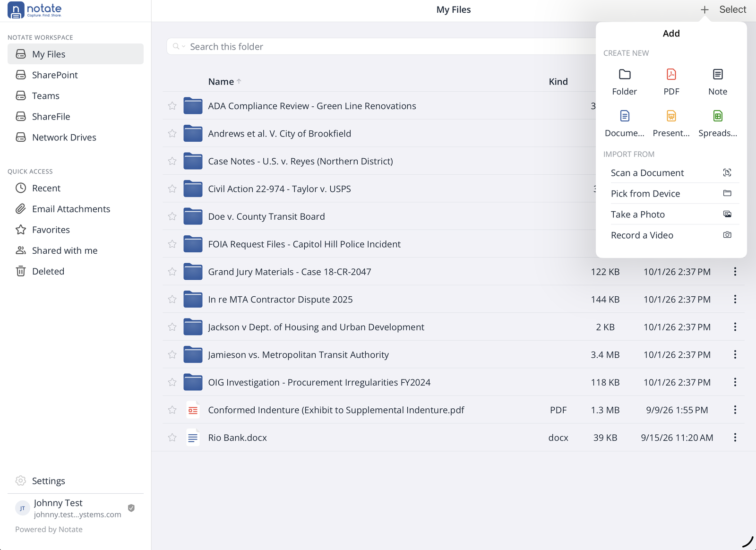Image resolution: width=756 pixels, height=550 pixels.
Task: Create a new Document file
Action: (x=624, y=123)
